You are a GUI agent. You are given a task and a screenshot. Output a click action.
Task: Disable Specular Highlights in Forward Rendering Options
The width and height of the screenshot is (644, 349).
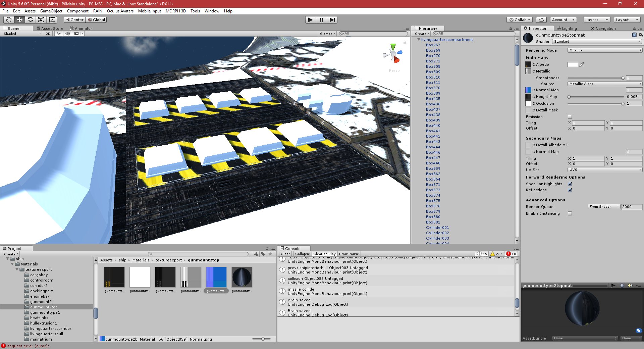[570, 184]
